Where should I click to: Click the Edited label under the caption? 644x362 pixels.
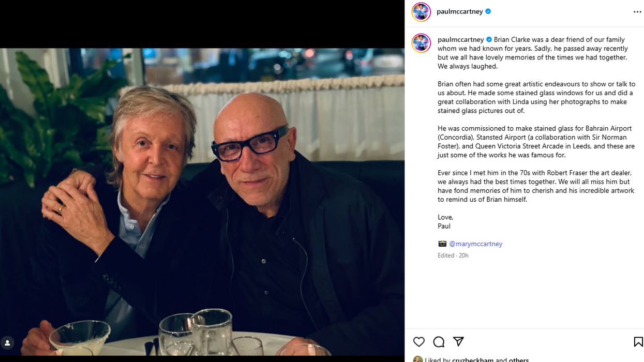point(446,255)
